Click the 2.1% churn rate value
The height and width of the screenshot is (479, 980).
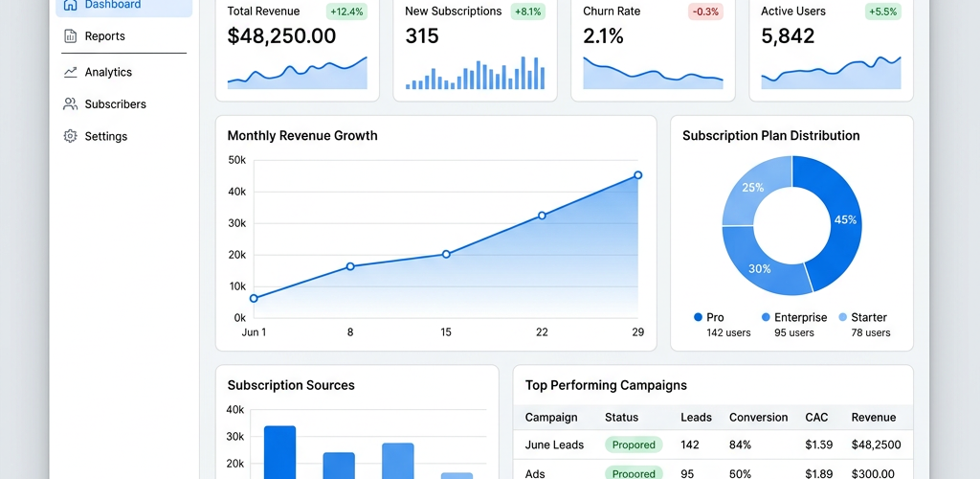[603, 36]
